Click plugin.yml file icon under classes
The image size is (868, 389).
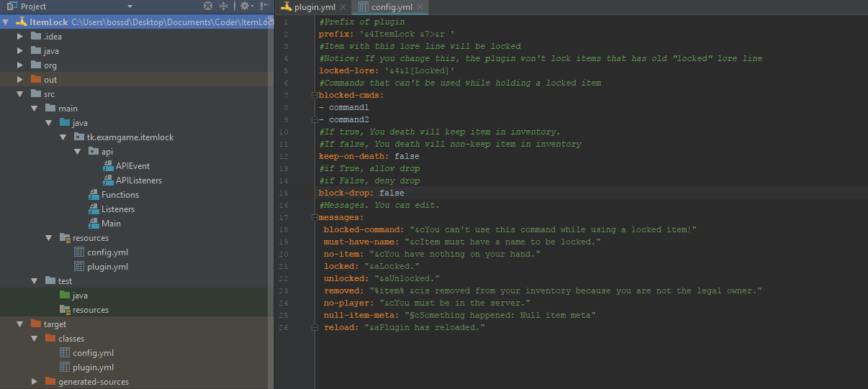click(65, 367)
